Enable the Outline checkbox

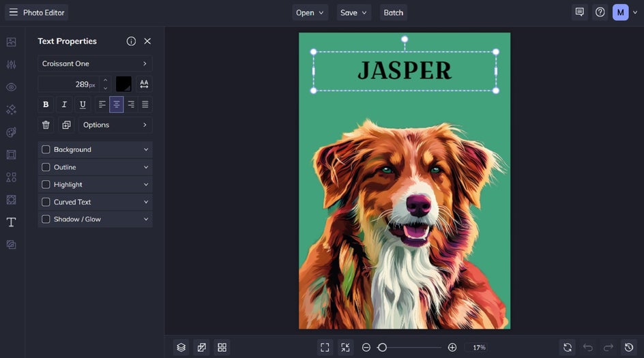pos(46,167)
